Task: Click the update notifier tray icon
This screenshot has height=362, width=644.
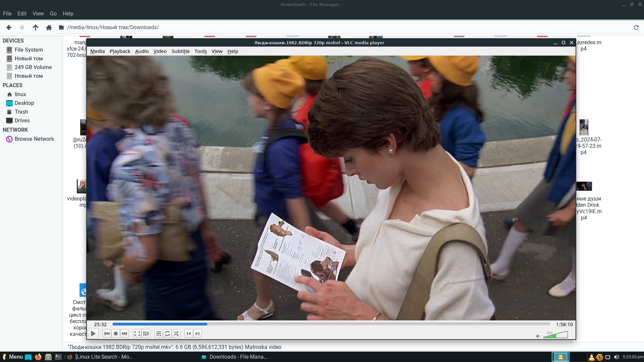Action: point(600,357)
